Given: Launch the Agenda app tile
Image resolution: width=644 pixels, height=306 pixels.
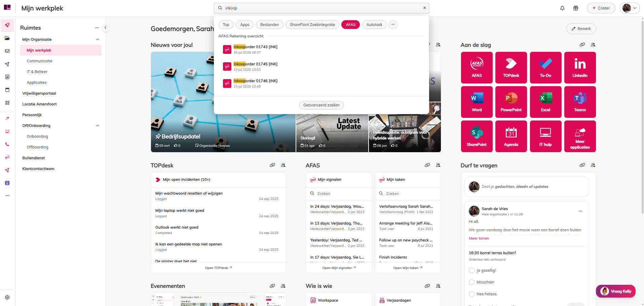Looking at the screenshot, I should point(511,136).
